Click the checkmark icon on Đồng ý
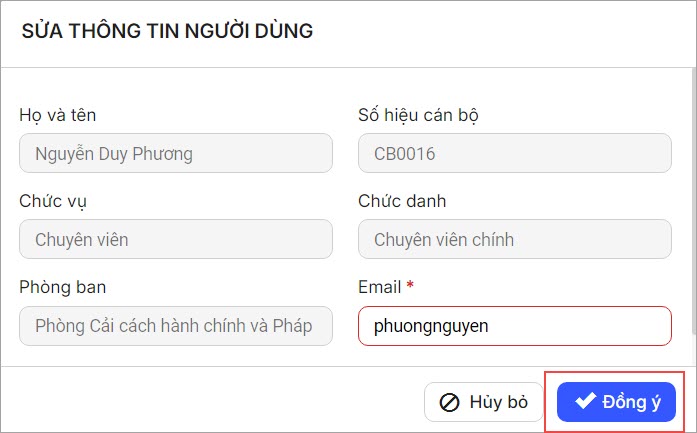 585,402
